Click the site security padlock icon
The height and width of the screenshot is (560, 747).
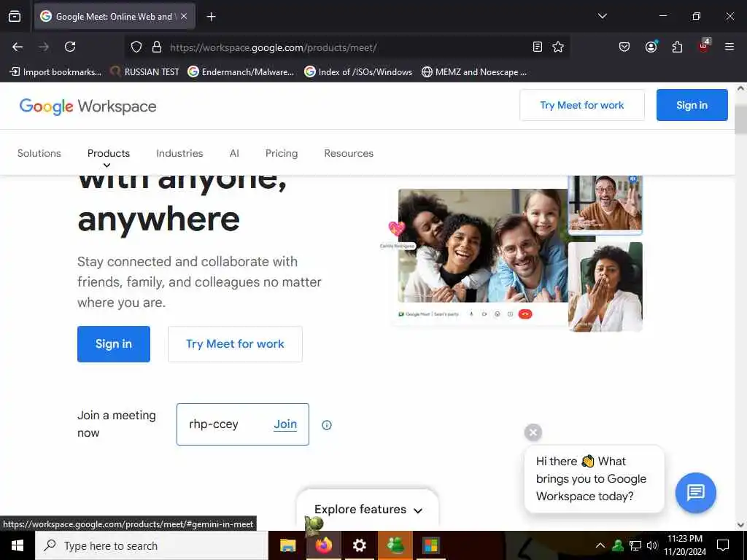pos(156,47)
